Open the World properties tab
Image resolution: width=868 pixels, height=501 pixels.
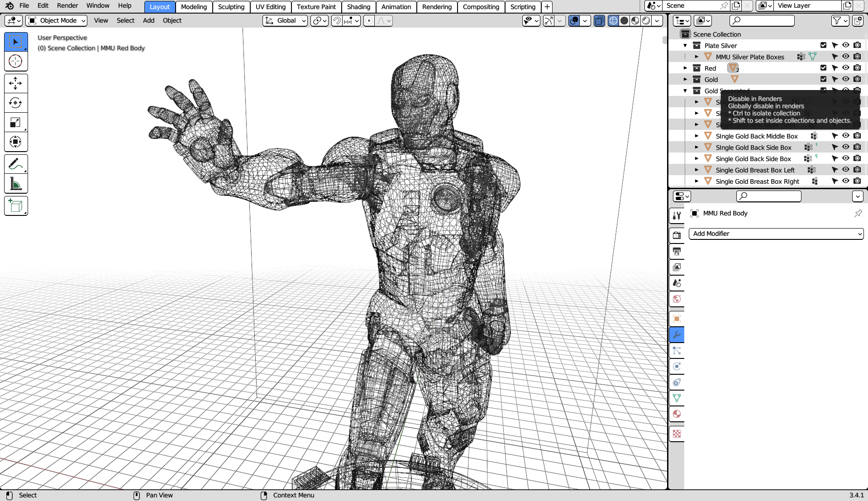[x=677, y=299]
